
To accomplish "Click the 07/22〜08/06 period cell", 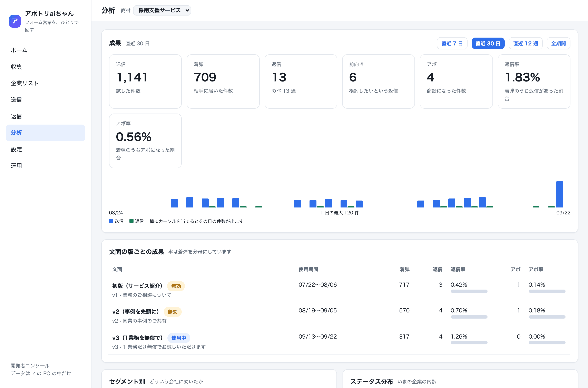I will click(318, 284).
